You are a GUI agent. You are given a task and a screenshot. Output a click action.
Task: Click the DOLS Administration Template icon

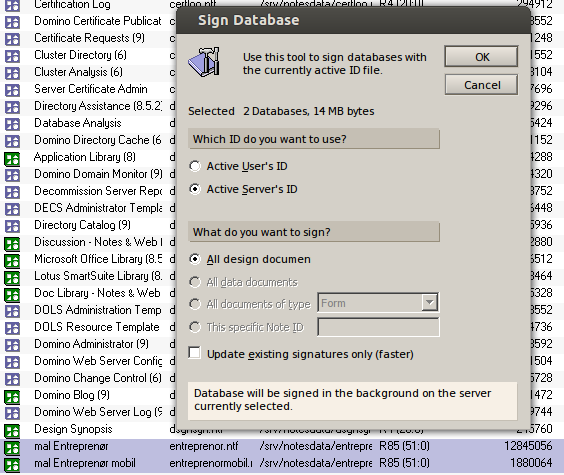pos(12,311)
